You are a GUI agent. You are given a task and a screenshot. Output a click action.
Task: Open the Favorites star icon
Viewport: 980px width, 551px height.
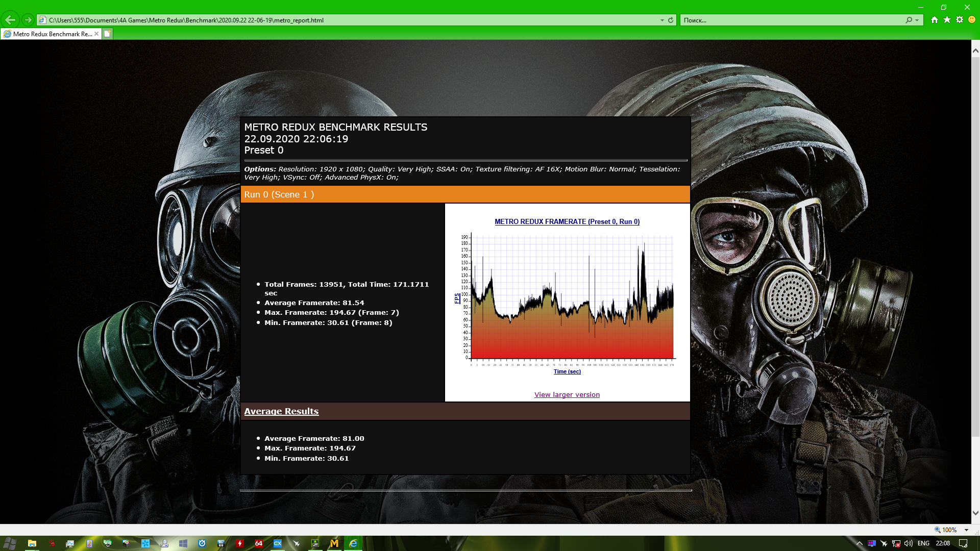(947, 20)
